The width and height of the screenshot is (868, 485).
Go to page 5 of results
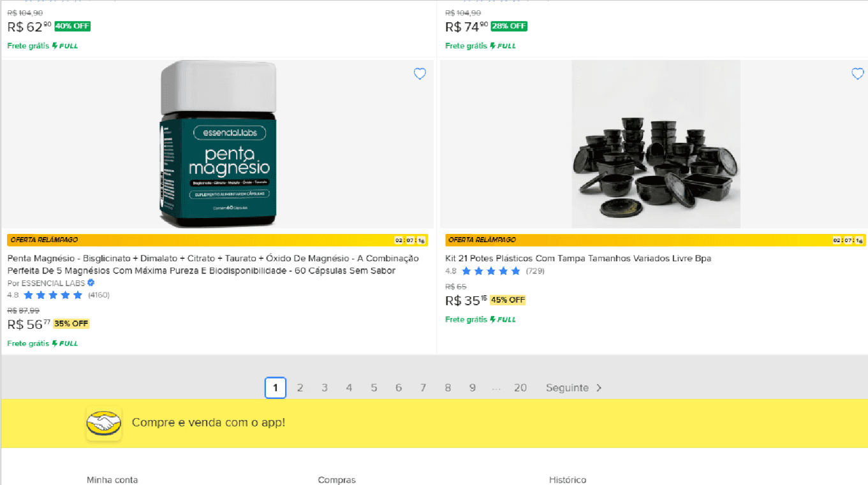(374, 387)
